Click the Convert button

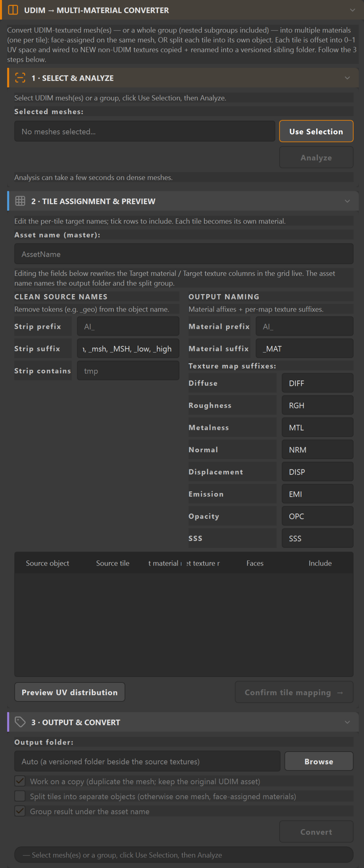tap(316, 832)
